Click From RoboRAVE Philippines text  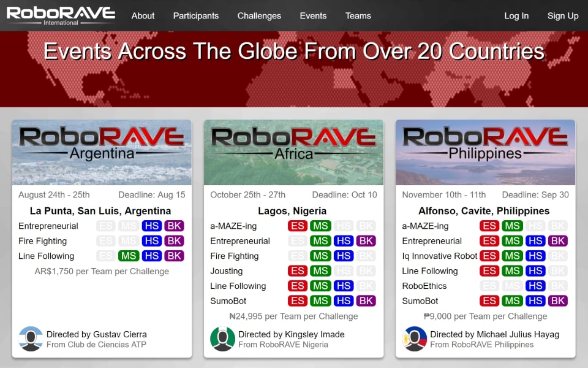tap(482, 344)
